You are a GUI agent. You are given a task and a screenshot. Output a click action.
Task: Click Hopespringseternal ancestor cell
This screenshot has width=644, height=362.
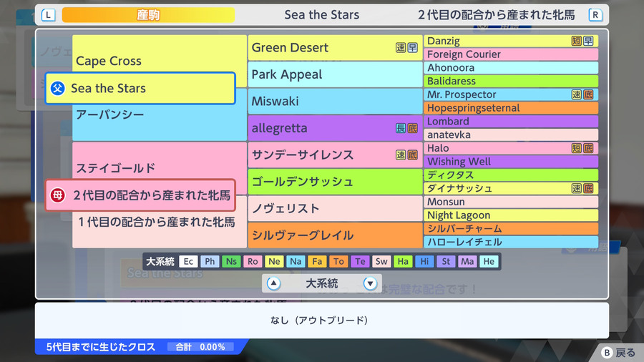[x=511, y=108]
